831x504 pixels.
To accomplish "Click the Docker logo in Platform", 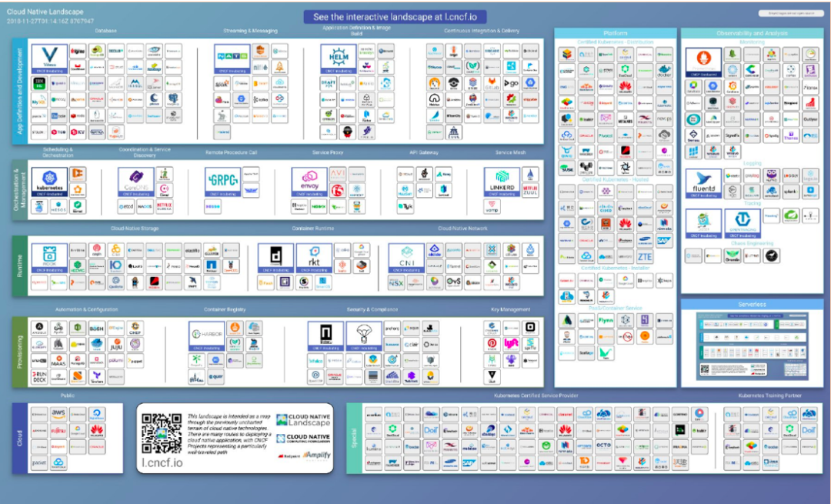I will (x=664, y=70).
